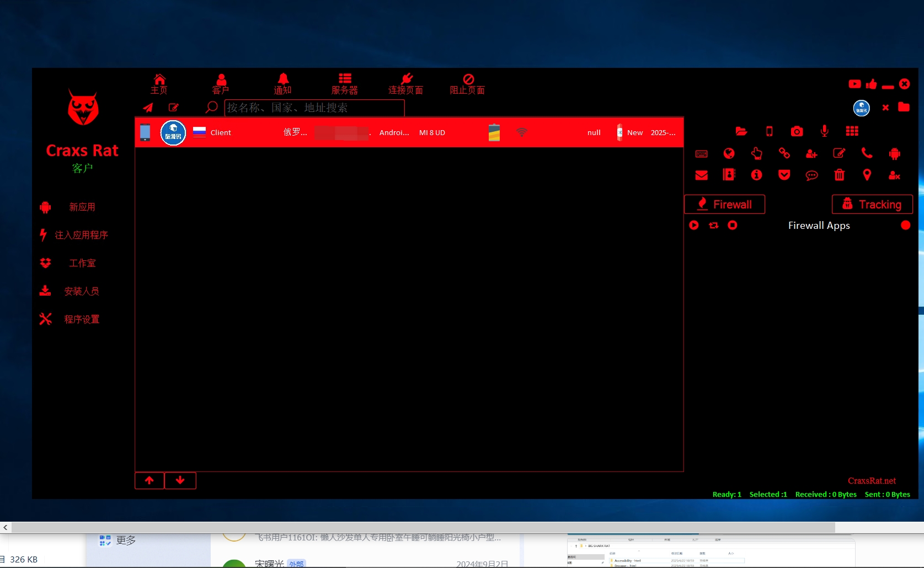Image resolution: width=924 pixels, height=568 pixels.
Task: Click the globe icon
Action: [x=729, y=153]
